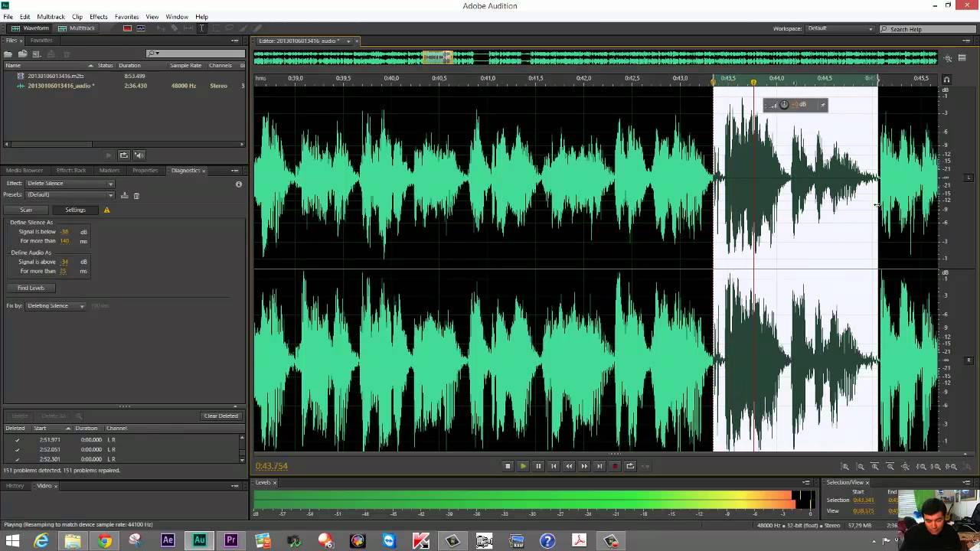Click the sixth zoom icon in the zoom toolbar

point(921,467)
